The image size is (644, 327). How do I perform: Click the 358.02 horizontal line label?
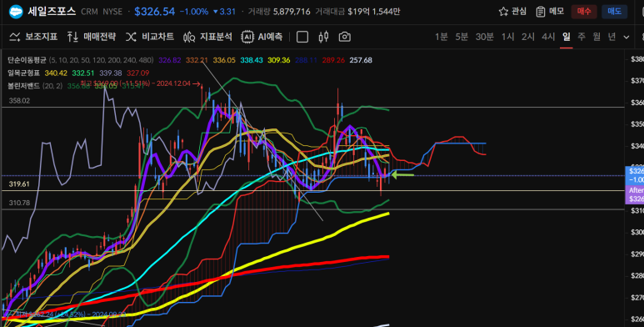[x=19, y=100]
